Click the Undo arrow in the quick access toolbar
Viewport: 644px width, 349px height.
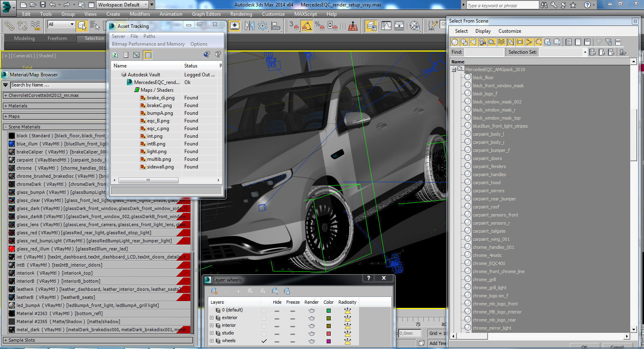pyautogui.click(x=52, y=5)
